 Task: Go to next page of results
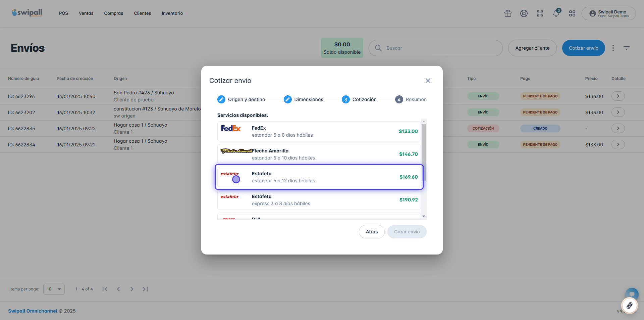132,289
